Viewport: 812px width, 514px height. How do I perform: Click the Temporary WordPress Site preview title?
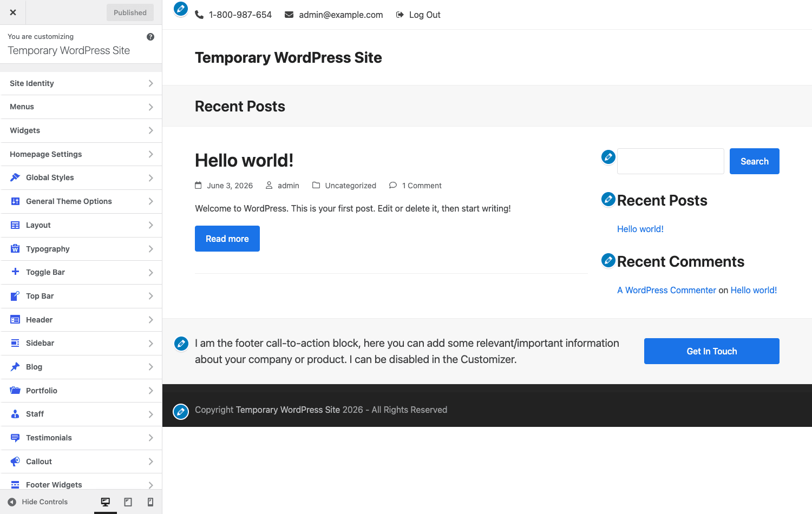coord(289,57)
